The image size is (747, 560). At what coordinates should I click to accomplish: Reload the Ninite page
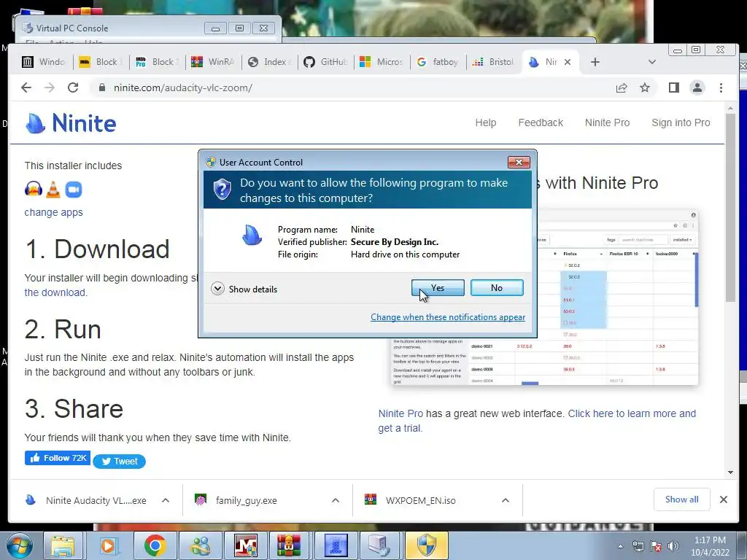click(73, 87)
